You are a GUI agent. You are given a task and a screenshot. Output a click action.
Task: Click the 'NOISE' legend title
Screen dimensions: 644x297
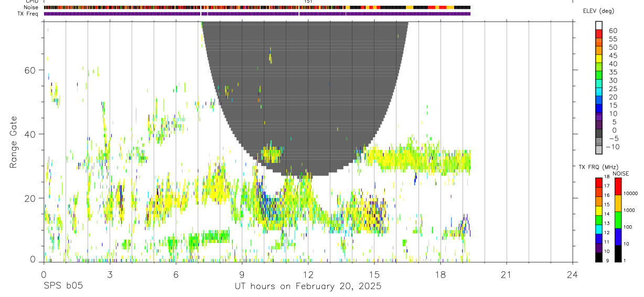click(620, 173)
